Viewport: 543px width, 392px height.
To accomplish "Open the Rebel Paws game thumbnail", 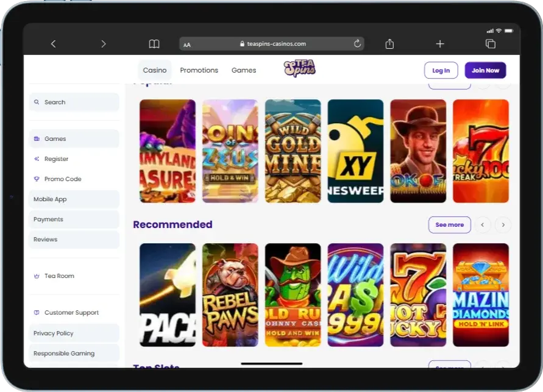I will [x=230, y=295].
